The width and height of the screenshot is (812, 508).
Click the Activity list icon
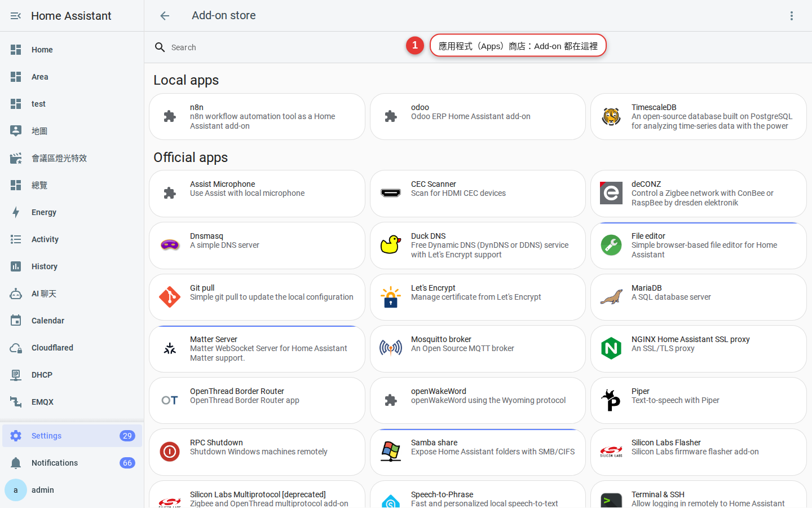point(16,239)
